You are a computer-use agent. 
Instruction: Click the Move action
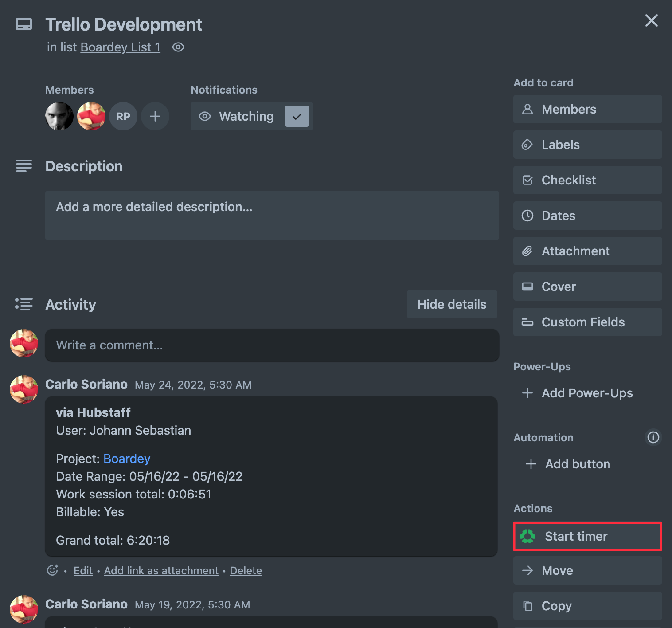[588, 570]
